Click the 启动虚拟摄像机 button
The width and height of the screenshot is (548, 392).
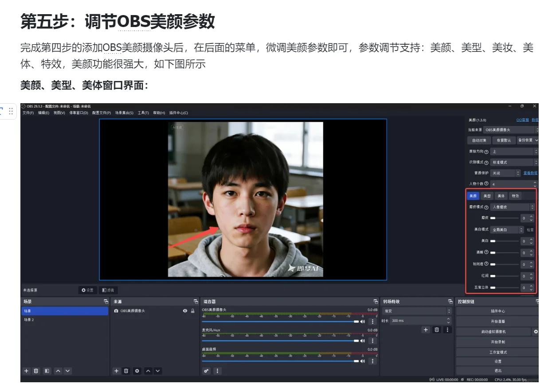pos(493,331)
